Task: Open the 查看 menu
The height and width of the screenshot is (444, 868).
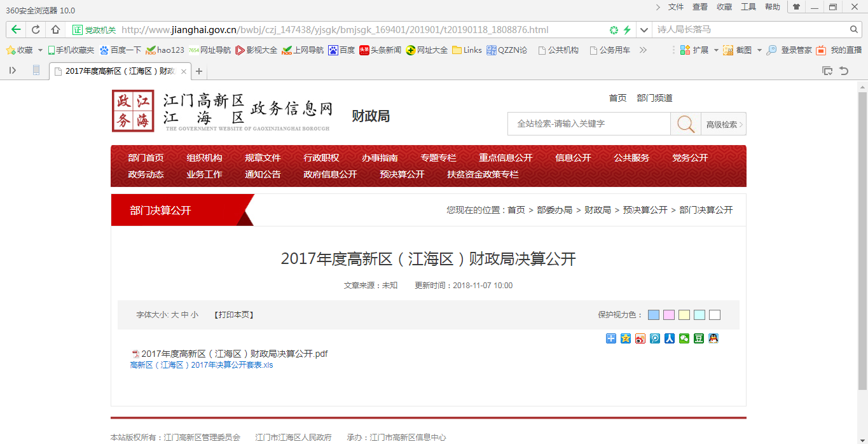Action: click(x=700, y=7)
